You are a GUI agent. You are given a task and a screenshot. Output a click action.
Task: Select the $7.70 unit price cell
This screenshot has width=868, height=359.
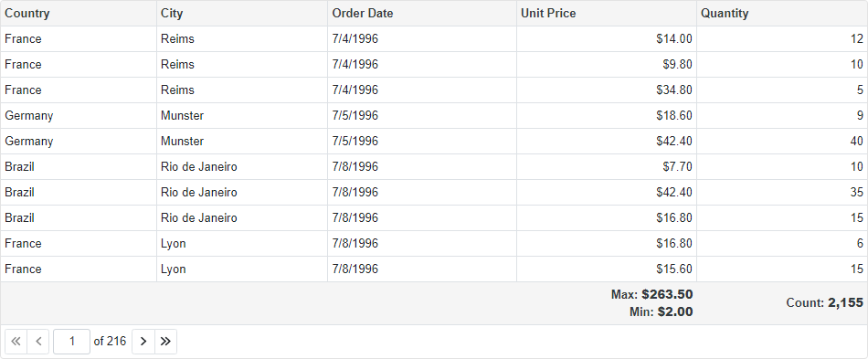click(606, 166)
